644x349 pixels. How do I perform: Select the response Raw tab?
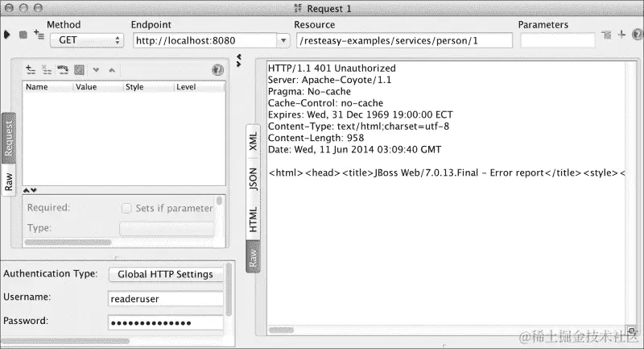253,257
